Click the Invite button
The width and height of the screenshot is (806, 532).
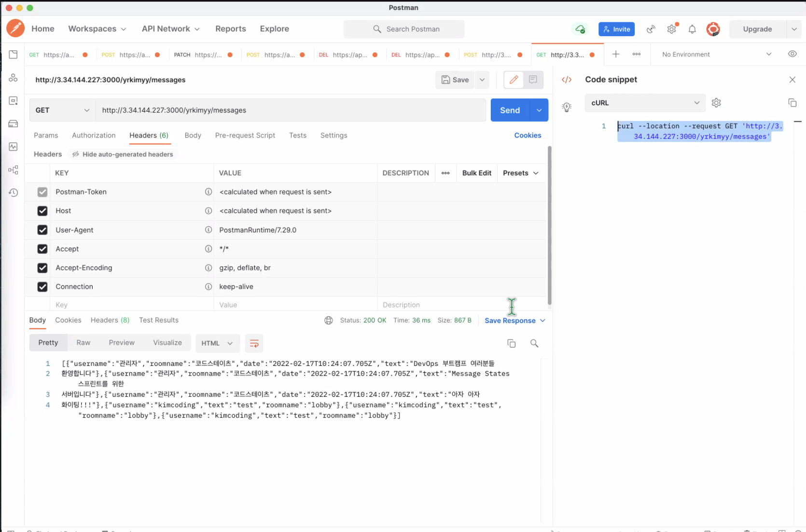(616, 29)
